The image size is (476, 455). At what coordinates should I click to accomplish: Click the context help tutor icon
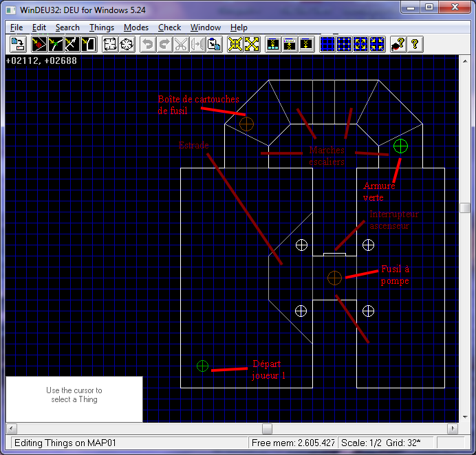coord(398,44)
